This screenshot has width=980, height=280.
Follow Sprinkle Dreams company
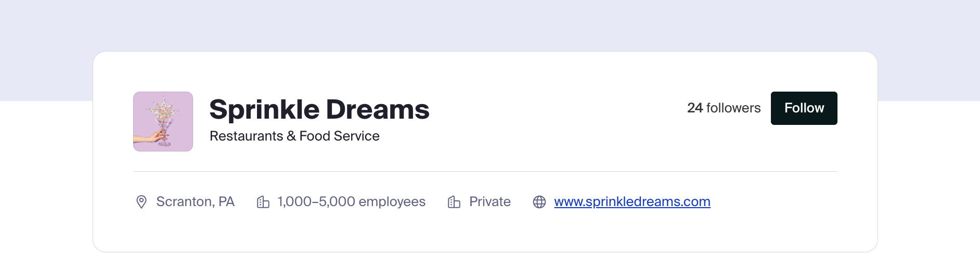click(x=804, y=108)
